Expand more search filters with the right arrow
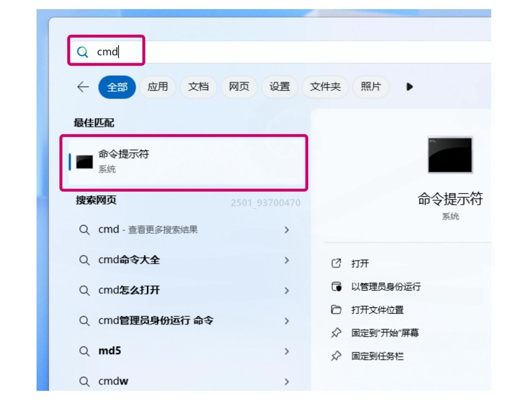The height and width of the screenshot is (405, 532). click(409, 87)
